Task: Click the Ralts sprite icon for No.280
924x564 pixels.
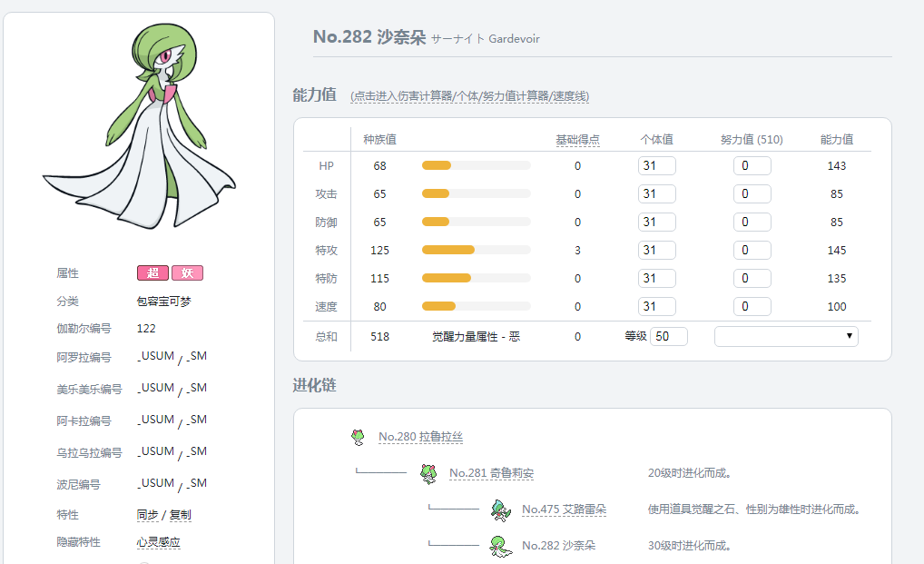Action: (x=358, y=437)
